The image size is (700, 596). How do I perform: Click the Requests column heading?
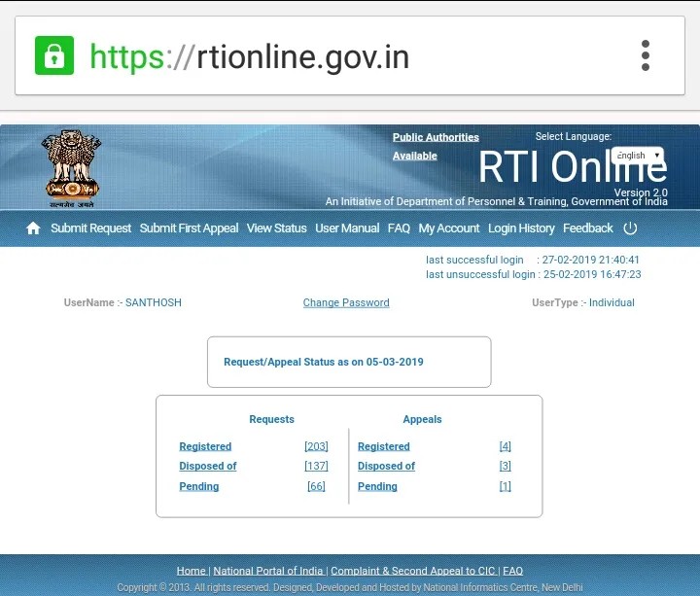[x=271, y=419]
